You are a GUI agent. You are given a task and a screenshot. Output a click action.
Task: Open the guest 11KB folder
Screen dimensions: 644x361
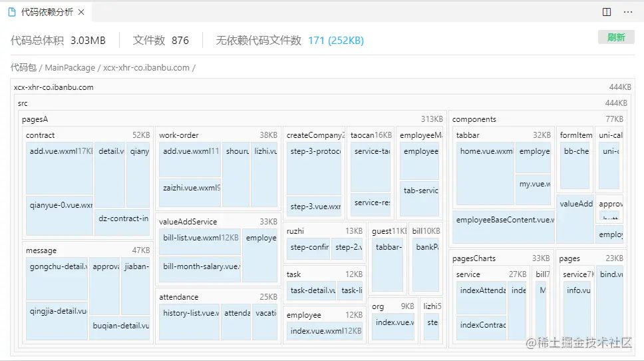coord(388,230)
